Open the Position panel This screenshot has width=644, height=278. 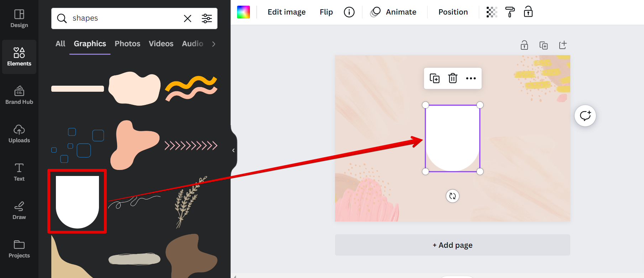pos(453,12)
